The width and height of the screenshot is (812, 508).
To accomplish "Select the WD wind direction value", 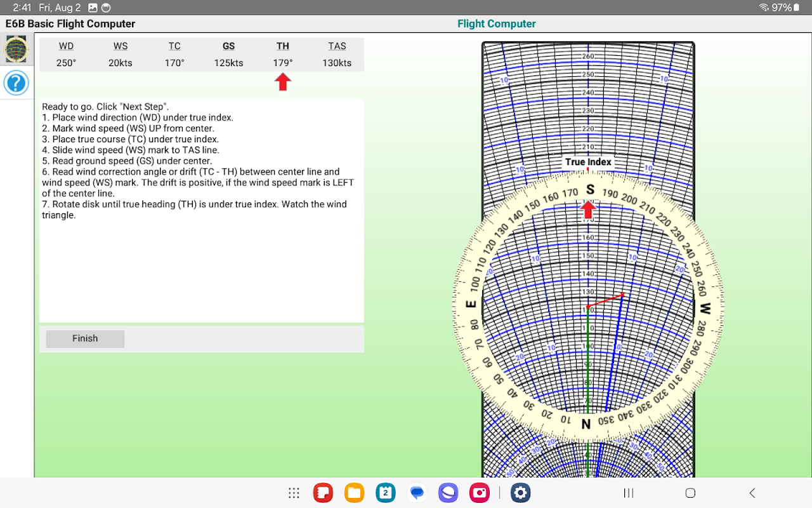I will tap(66, 63).
